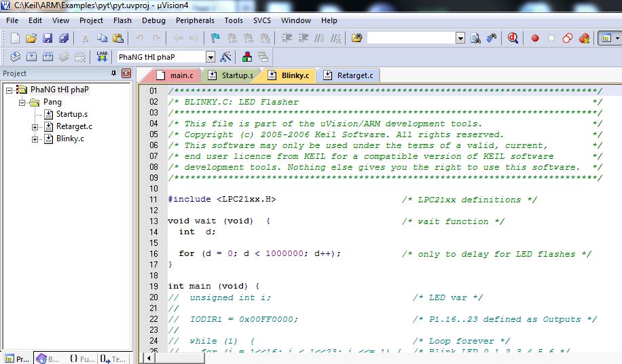Click the Find icon next to the search box
The width and height of the screenshot is (622, 364).
click(x=475, y=38)
